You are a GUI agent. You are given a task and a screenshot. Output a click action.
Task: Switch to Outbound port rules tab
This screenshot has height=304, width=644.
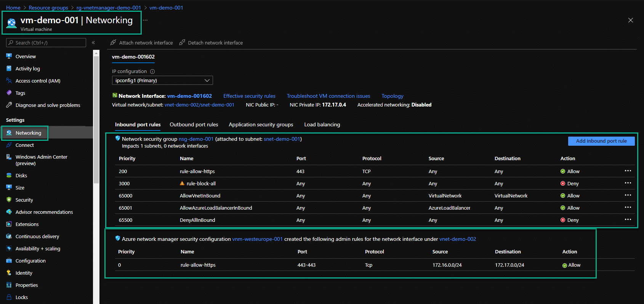click(x=194, y=124)
